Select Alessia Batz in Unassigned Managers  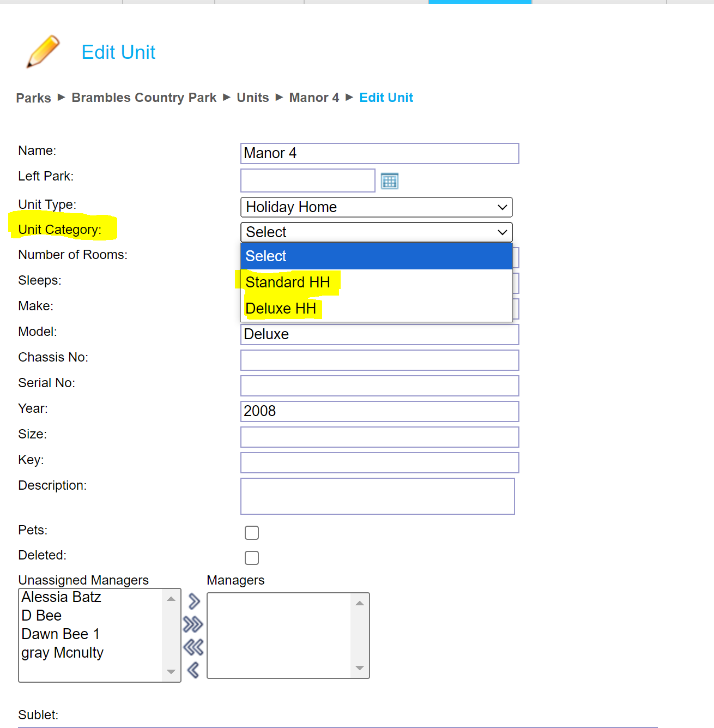(x=61, y=597)
